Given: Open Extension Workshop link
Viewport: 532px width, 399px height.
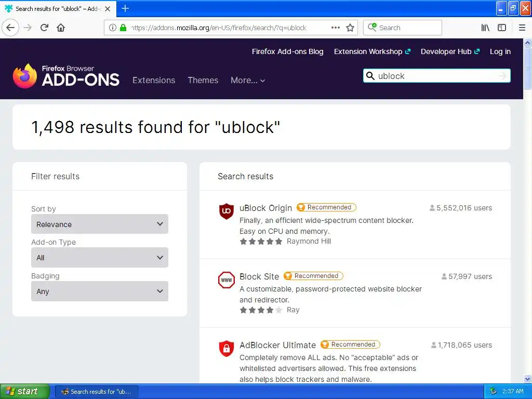Looking at the screenshot, I should click(x=372, y=51).
